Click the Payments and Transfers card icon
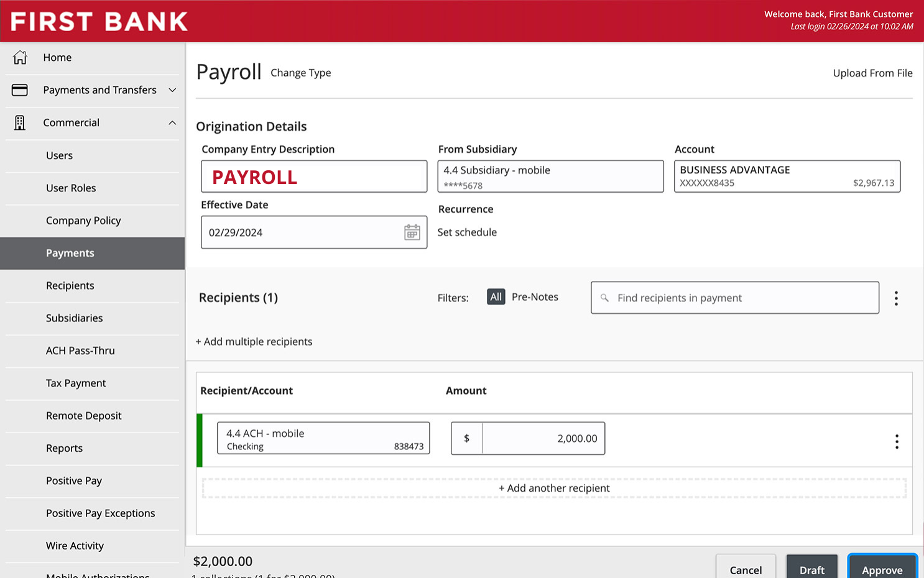This screenshot has height=578, width=924. 20,90
